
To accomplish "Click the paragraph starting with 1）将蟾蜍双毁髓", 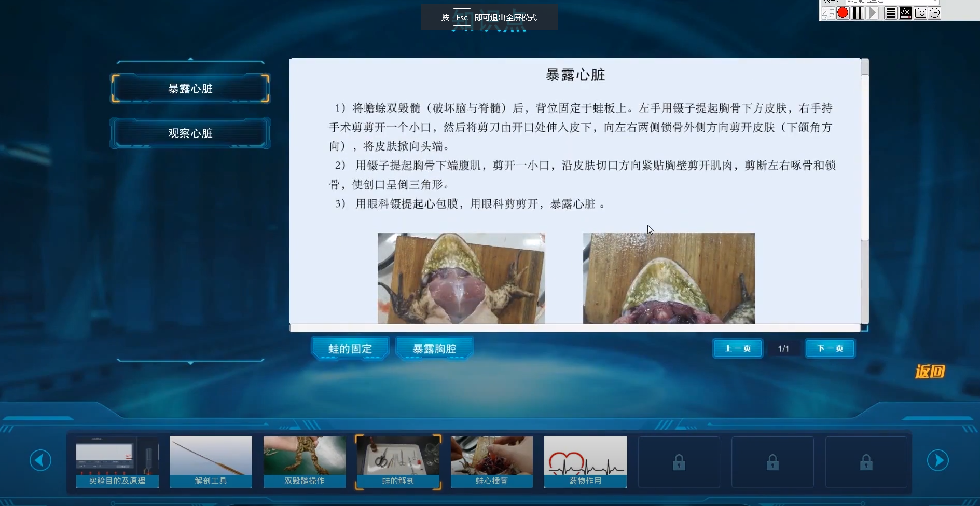I will click(x=581, y=127).
